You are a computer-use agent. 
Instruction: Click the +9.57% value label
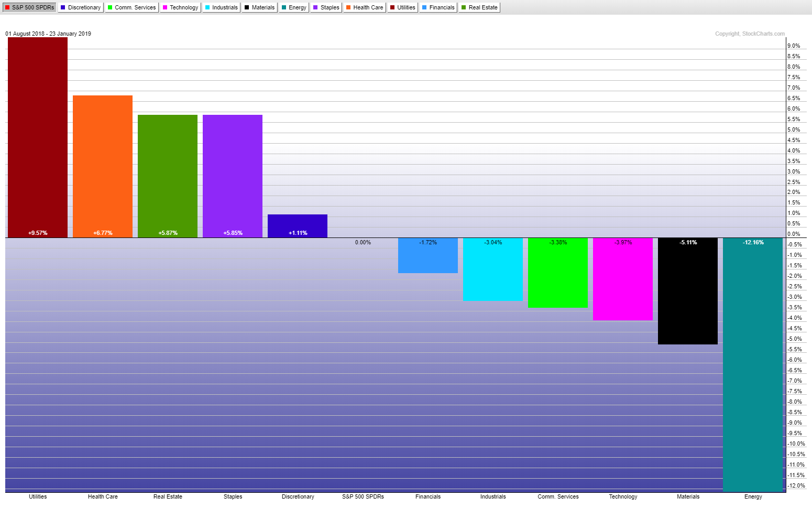tap(38, 233)
